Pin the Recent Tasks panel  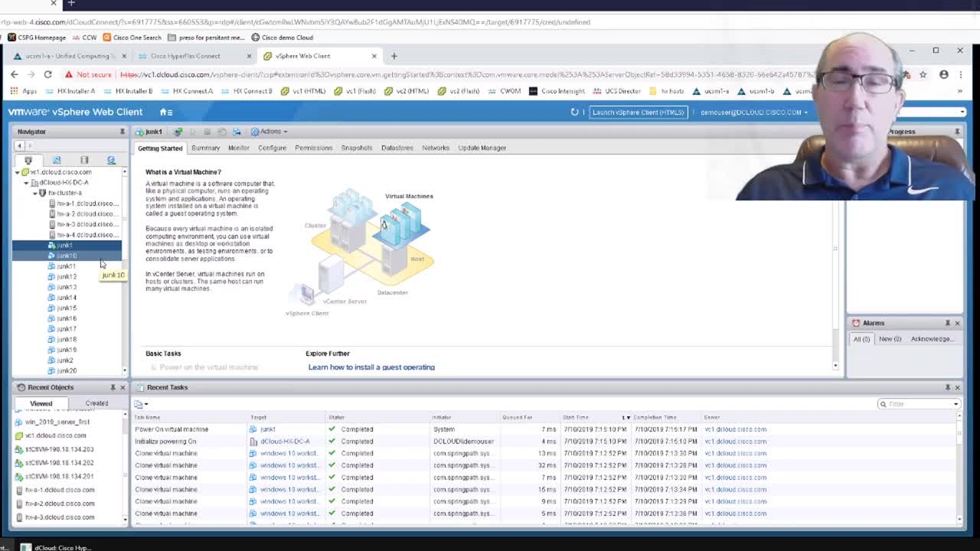coord(947,387)
